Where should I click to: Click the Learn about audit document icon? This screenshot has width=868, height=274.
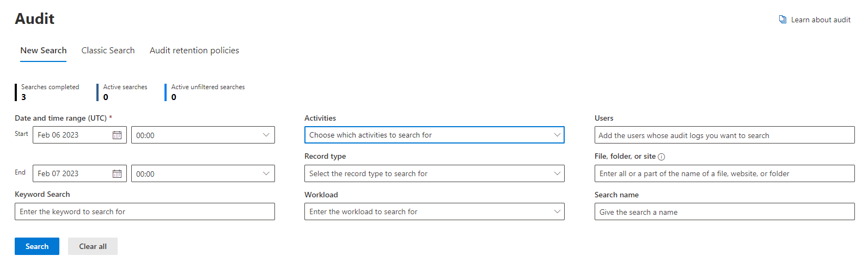tap(783, 20)
